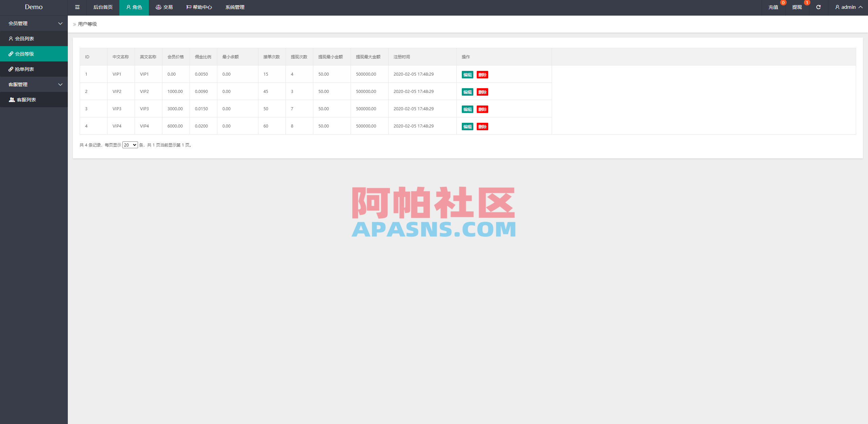
Task: Click 删除 button for VIP4 row
Action: coord(483,126)
